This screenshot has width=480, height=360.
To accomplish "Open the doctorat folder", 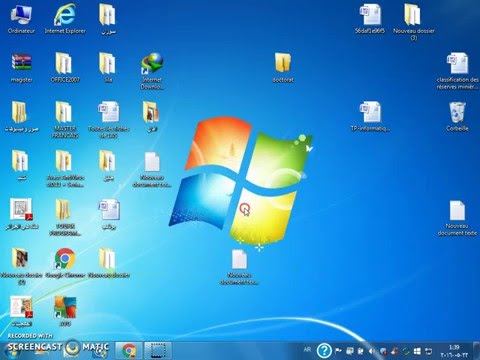I will point(283,68).
